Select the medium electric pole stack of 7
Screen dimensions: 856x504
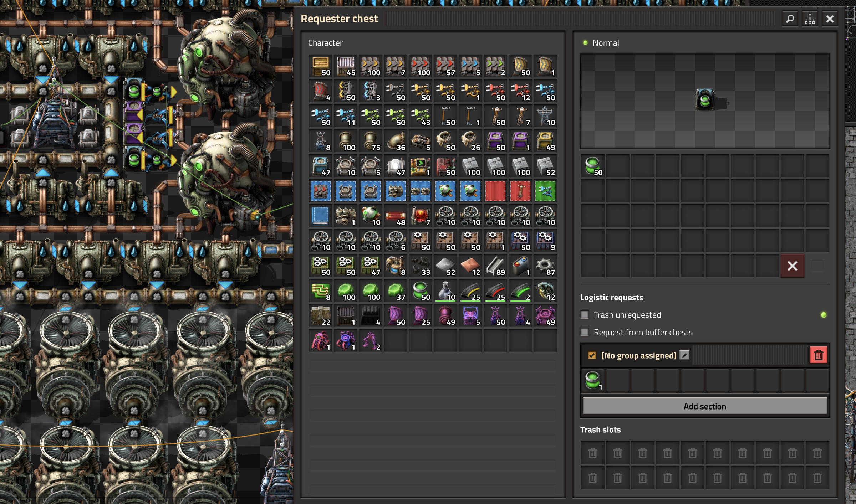coord(520,116)
